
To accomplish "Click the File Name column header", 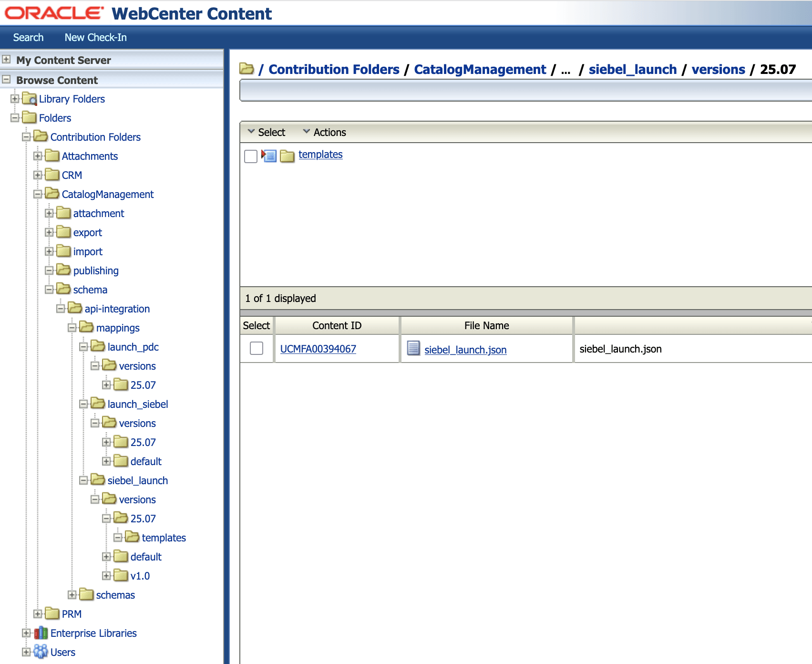I will 487,325.
